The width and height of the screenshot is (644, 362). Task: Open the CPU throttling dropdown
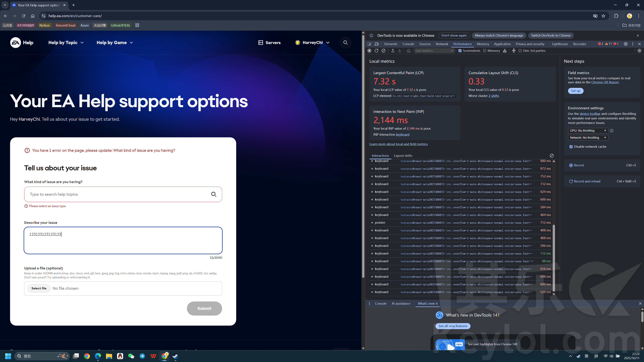[588, 131]
